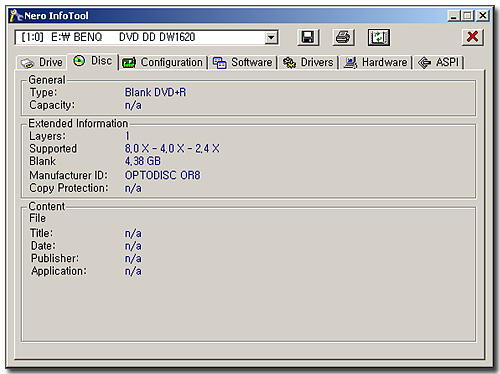Maximize the Nero InfoTool window
The width and height of the screenshot is (500, 374).
468,16
